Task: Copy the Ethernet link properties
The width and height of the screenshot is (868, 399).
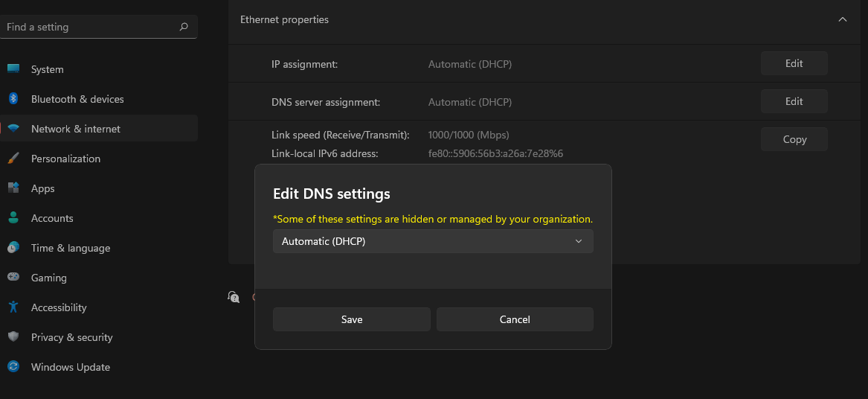Action: (794, 140)
